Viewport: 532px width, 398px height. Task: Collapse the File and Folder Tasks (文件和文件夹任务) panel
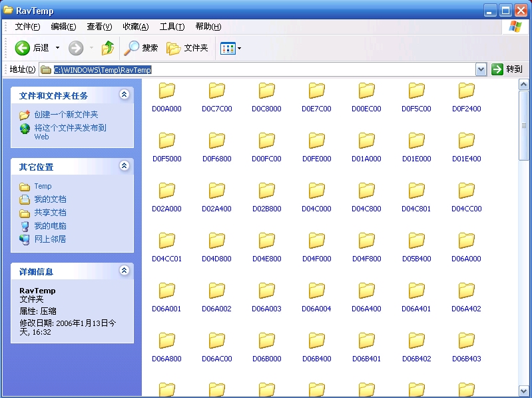tap(124, 95)
